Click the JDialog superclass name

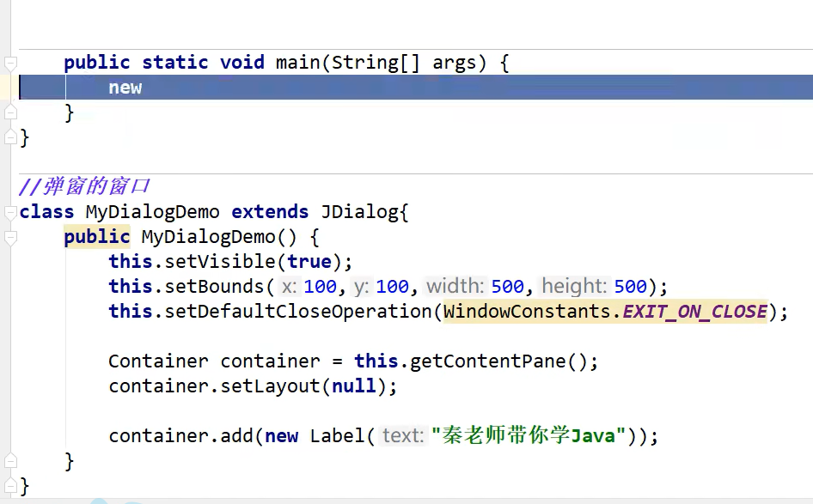click(359, 212)
